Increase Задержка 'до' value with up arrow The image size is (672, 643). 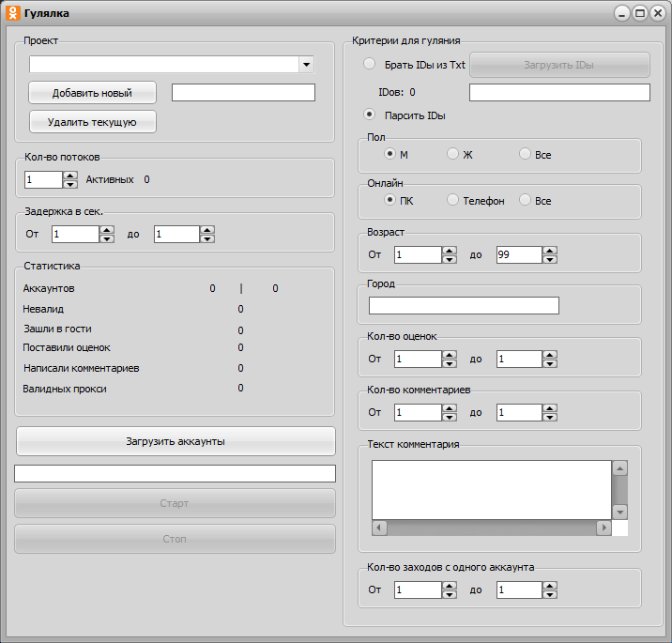pos(207,230)
